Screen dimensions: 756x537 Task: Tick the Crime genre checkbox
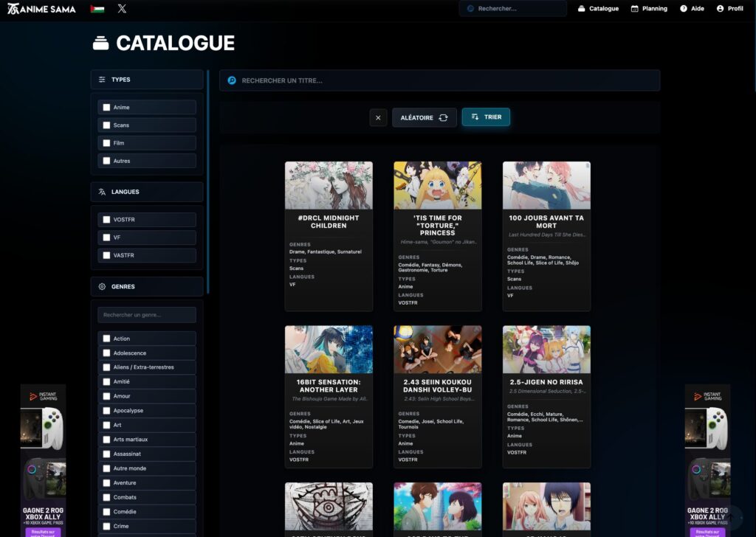coord(106,527)
